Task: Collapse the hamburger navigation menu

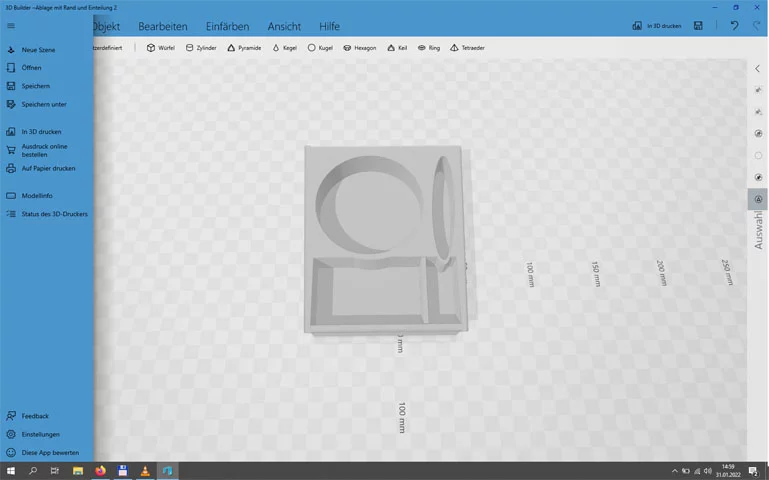Action: click(11, 26)
